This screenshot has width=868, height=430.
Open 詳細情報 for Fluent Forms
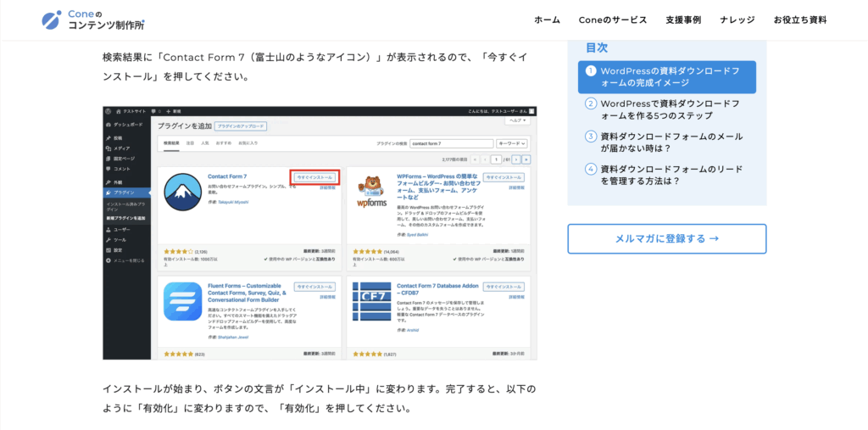[328, 297]
